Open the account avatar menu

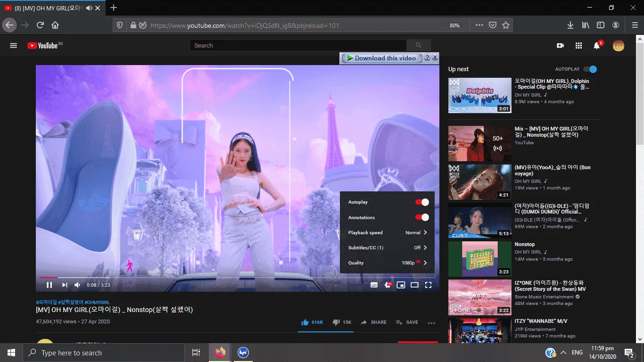point(619,46)
